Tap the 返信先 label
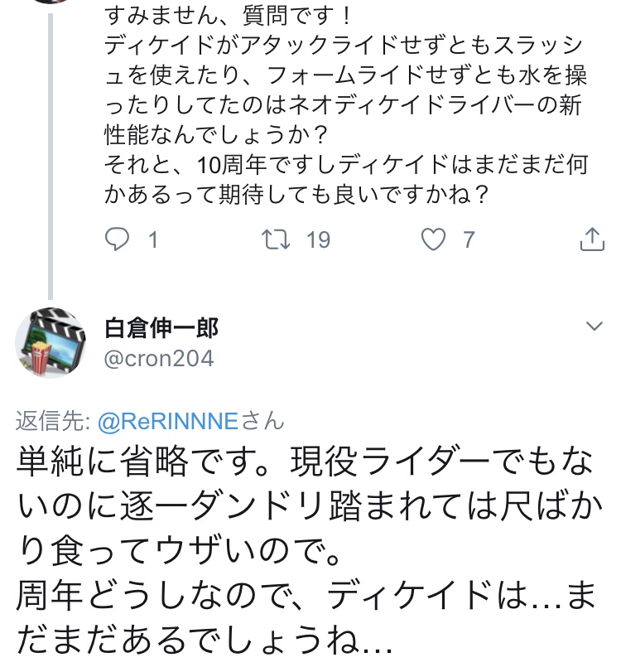The height and width of the screenshot is (672, 621). (x=53, y=421)
